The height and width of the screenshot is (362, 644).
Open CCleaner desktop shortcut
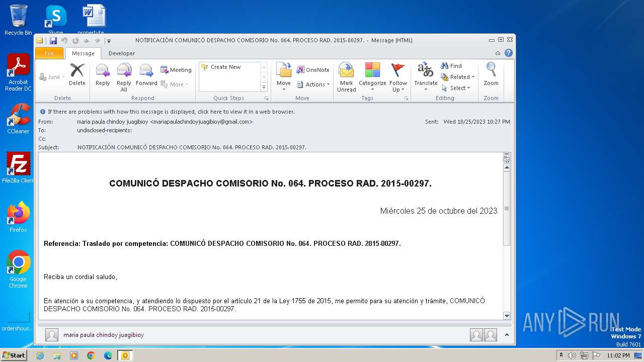pyautogui.click(x=18, y=119)
